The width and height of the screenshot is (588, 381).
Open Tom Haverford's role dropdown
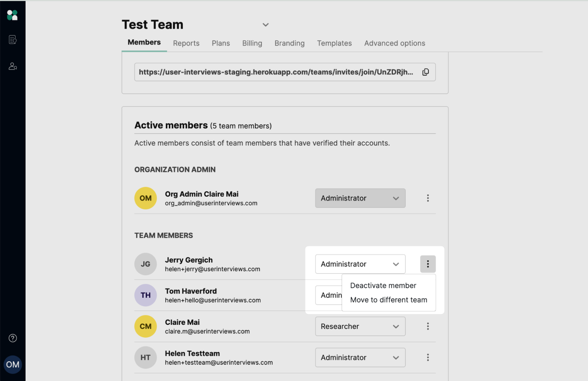tap(329, 295)
